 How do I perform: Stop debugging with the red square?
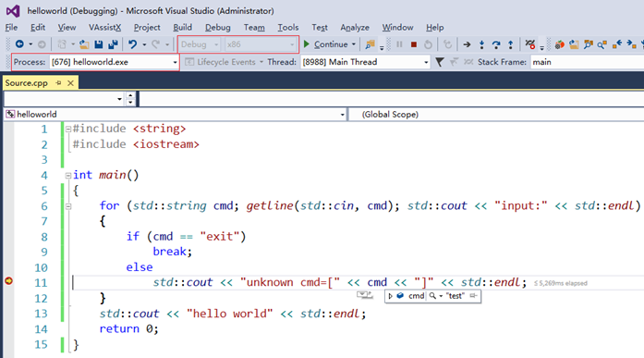(414, 44)
